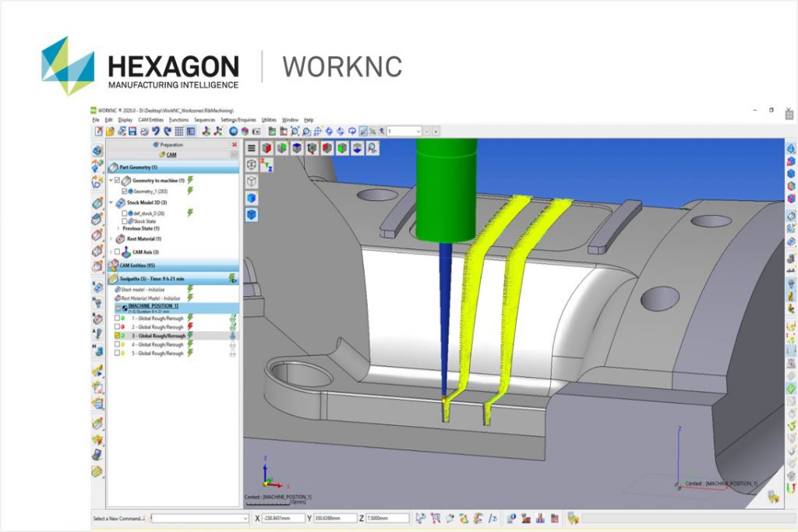Open the CAM Entities menu

click(150, 120)
